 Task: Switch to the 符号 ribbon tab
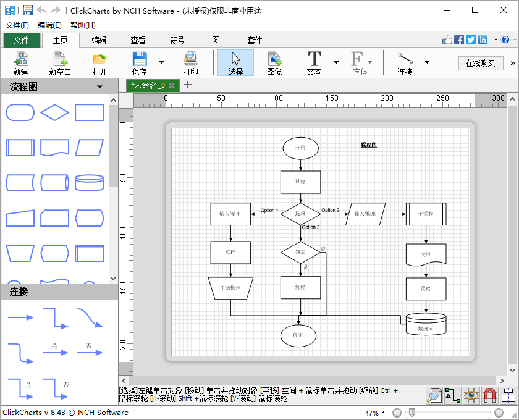pyautogui.click(x=177, y=40)
